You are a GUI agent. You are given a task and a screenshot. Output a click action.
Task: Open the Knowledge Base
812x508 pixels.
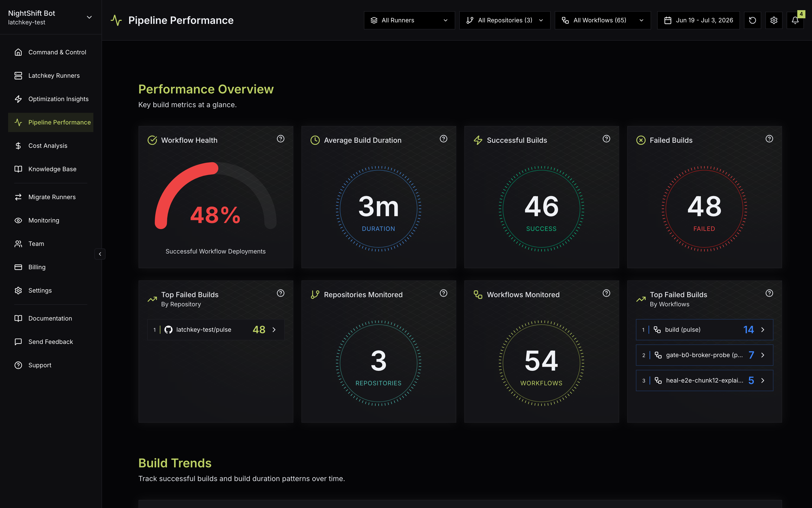click(x=51, y=169)
